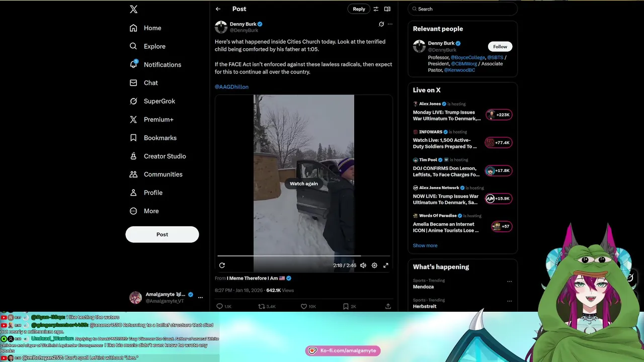
Task: Open INFOWARS Watch Live broadcast
Action: 445,143
